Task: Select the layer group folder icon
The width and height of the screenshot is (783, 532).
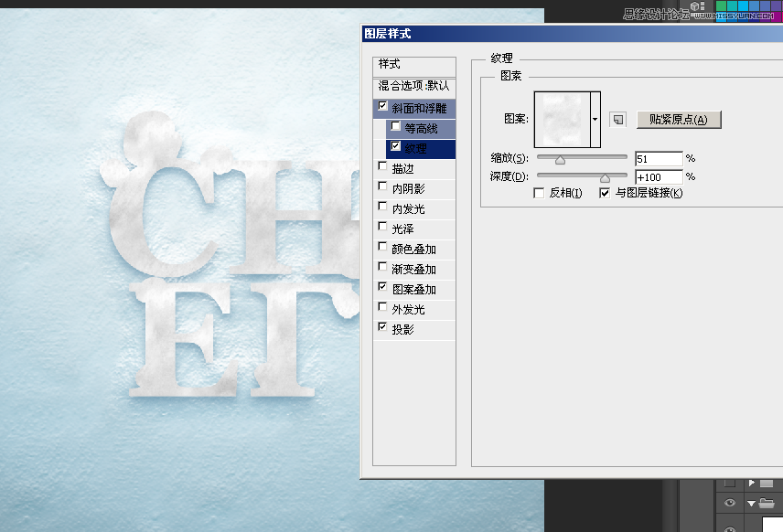Action: click(x=767, y=503)
